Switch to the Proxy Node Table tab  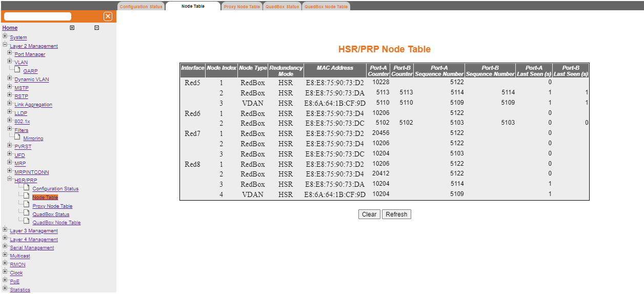point(241,7)
